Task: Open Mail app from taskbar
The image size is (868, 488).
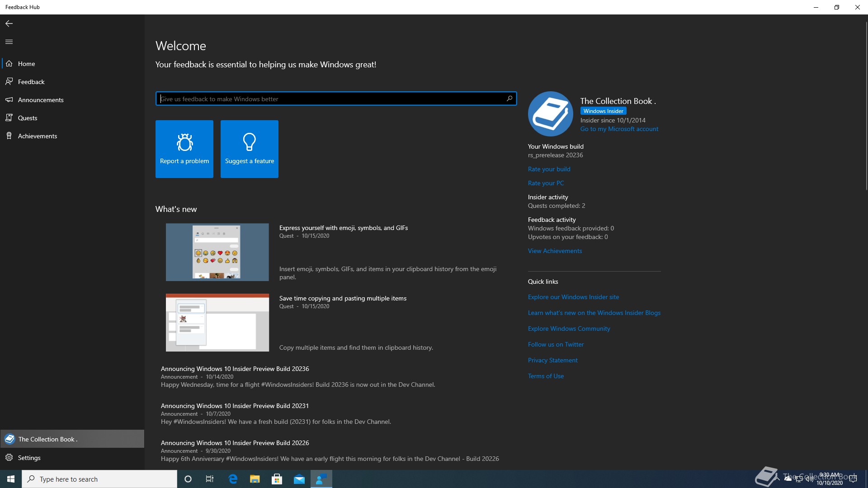Action: click(299, 479)
